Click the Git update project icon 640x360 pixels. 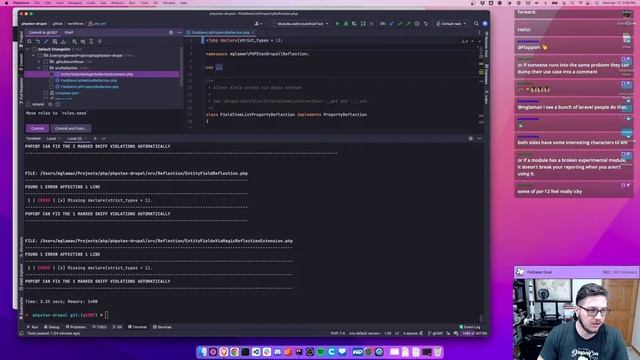pyautogui.click(x=391, y=24)
